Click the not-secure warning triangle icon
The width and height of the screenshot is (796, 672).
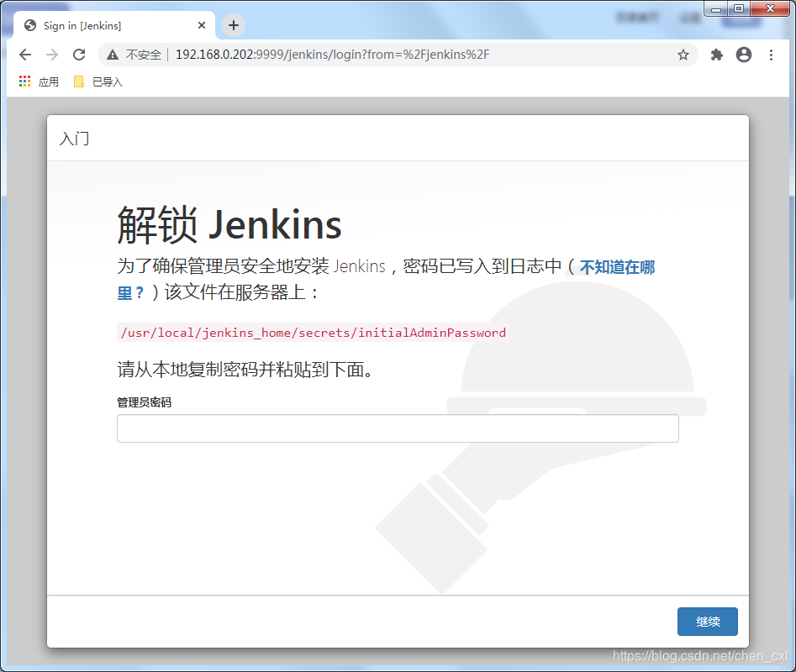tap(112, 55)
